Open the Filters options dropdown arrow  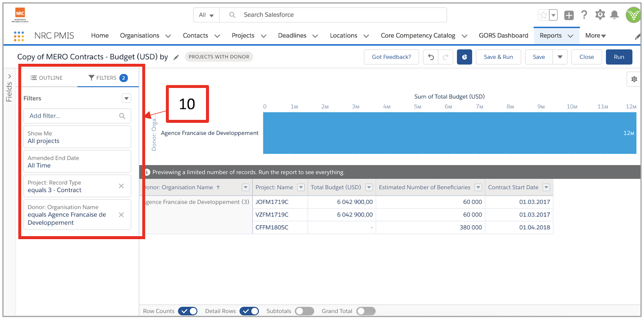126,98
